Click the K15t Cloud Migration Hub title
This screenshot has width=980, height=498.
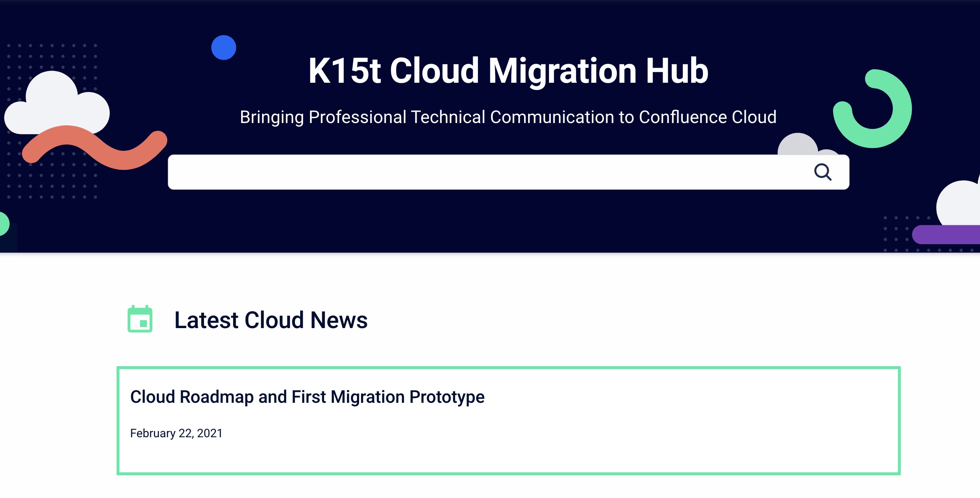(x=508, y=71)
